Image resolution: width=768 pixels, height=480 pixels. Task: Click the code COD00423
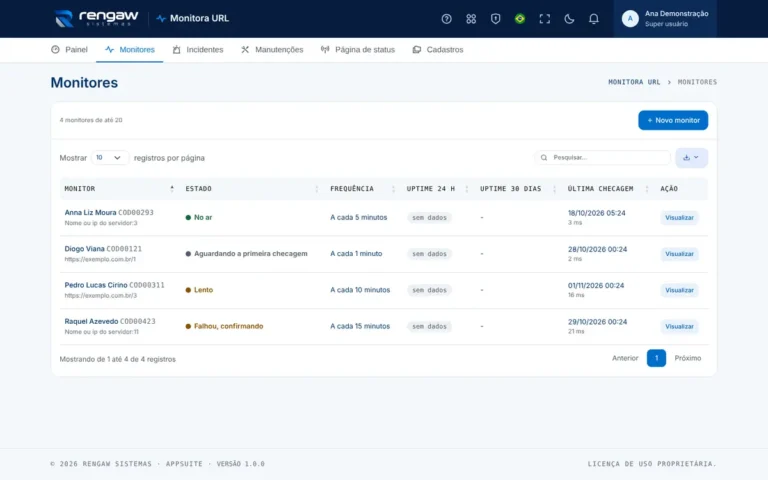138,321
